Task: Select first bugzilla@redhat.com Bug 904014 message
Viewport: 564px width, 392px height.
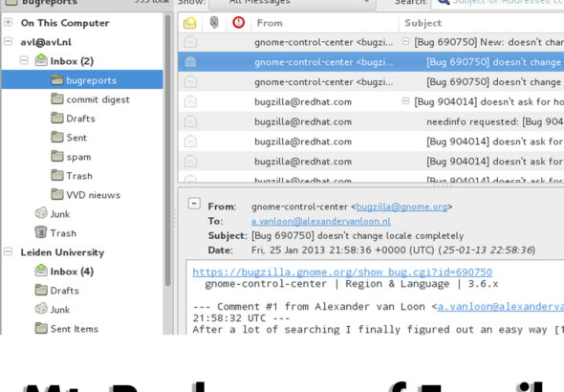Action: [371, 101]
